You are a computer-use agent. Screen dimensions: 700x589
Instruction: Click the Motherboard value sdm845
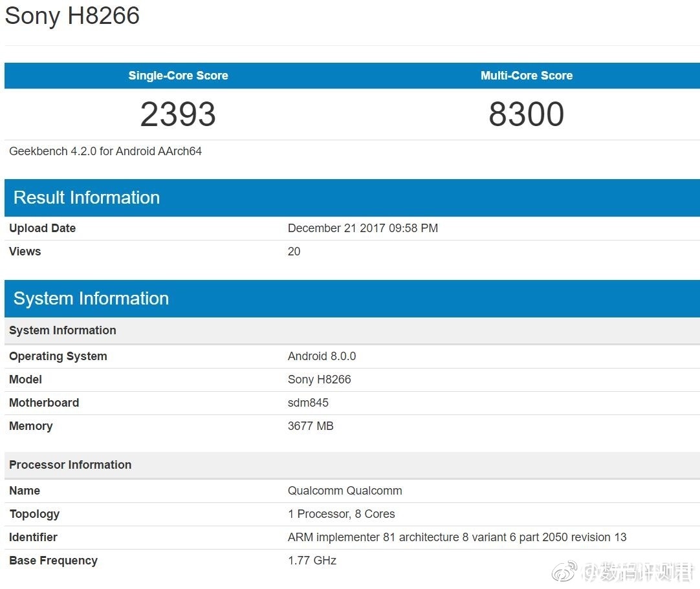(x=308, y=402)
